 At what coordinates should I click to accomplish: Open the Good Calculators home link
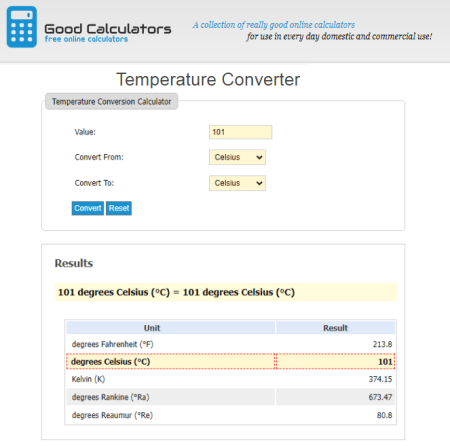click(x=108, y=29)
